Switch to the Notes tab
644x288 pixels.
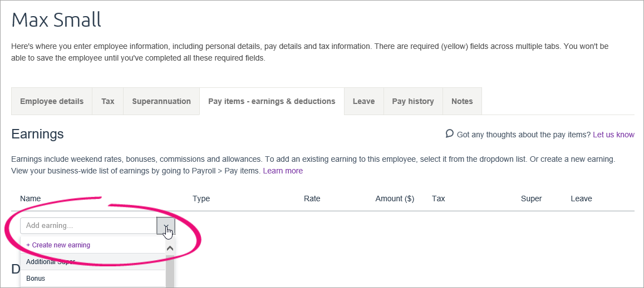[x=462, y=101]
